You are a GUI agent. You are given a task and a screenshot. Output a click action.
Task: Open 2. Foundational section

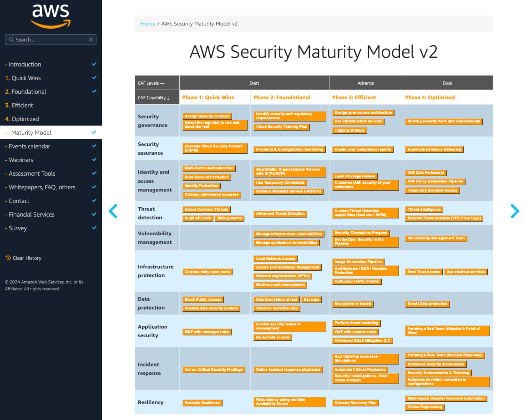point(51,92)
